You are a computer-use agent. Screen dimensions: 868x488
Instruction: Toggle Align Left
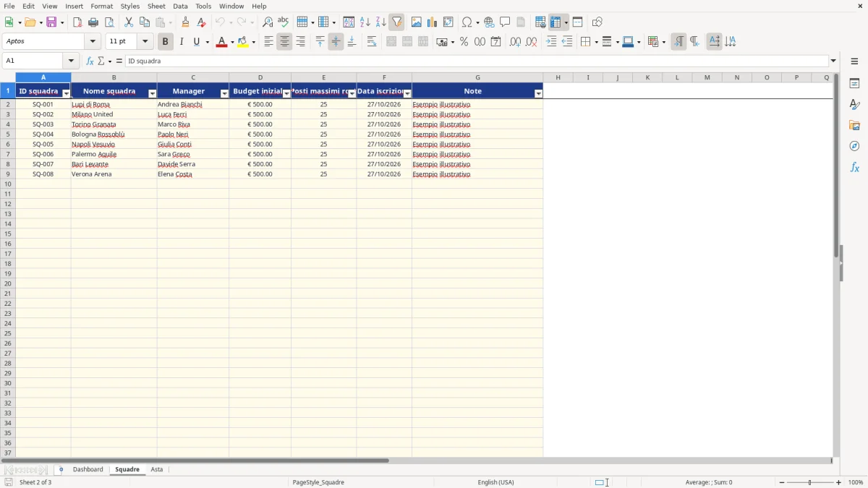(268, 42)
